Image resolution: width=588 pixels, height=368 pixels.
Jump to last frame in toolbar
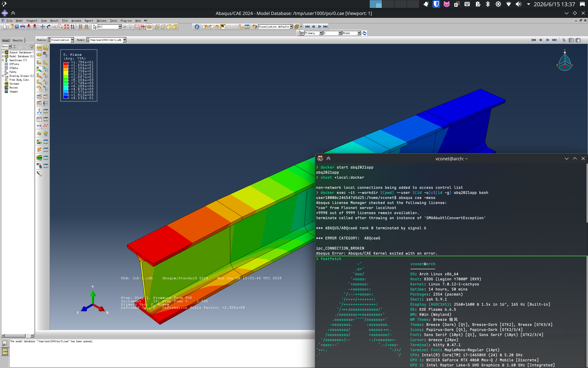[x=326, y=26]
